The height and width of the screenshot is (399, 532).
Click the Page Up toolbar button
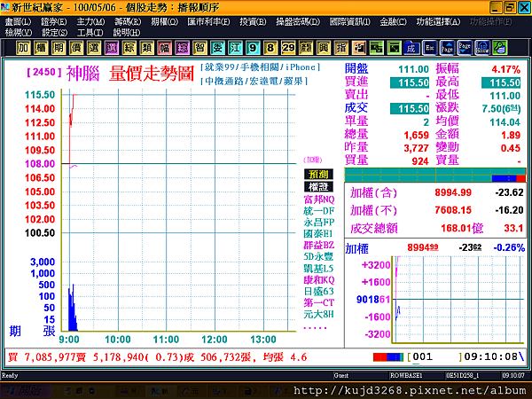[447, 48]
